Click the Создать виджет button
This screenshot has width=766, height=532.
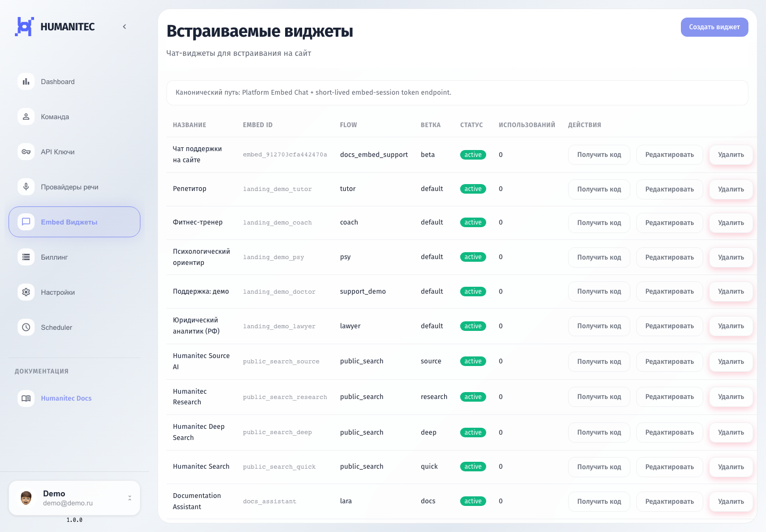(x=714, y=27)
